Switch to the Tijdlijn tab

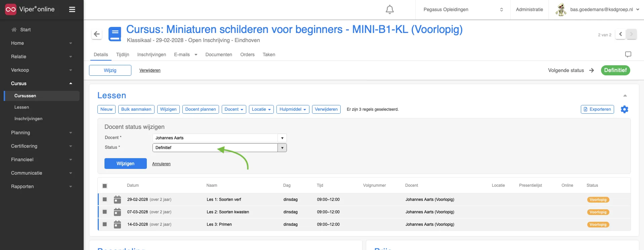tap(123, 55)
